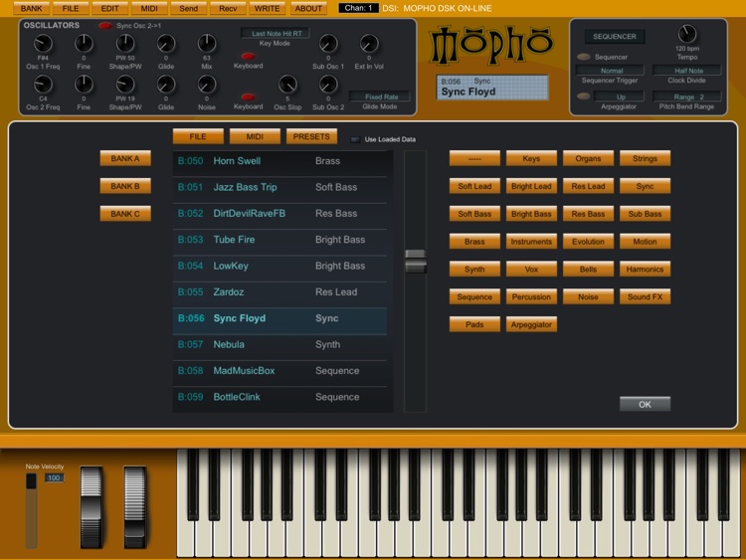746x560 pixels.
Task: Filter presets by Pads category
Action: coord(474,324)
